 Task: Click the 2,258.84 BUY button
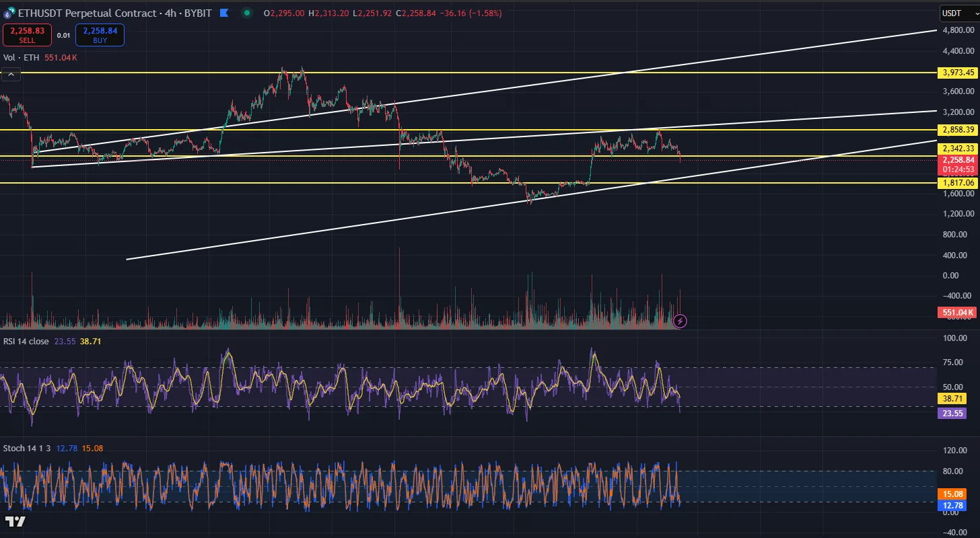pyautogui.click(x=100, y=35)
